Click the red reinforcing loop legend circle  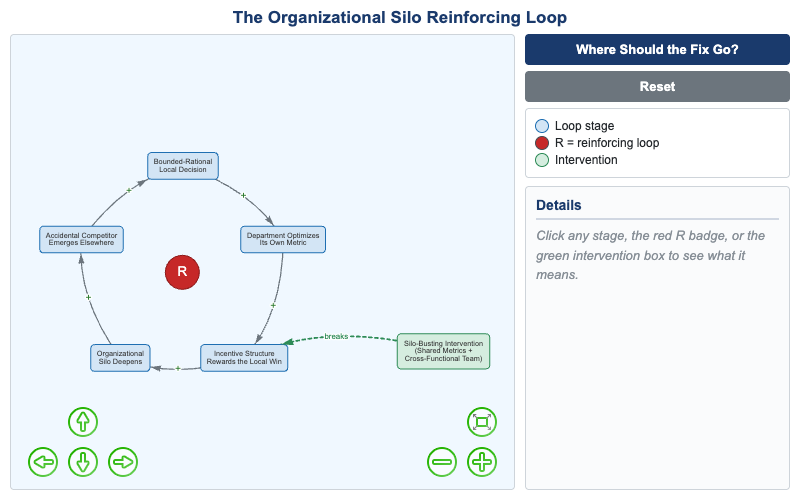pos(542,143)
